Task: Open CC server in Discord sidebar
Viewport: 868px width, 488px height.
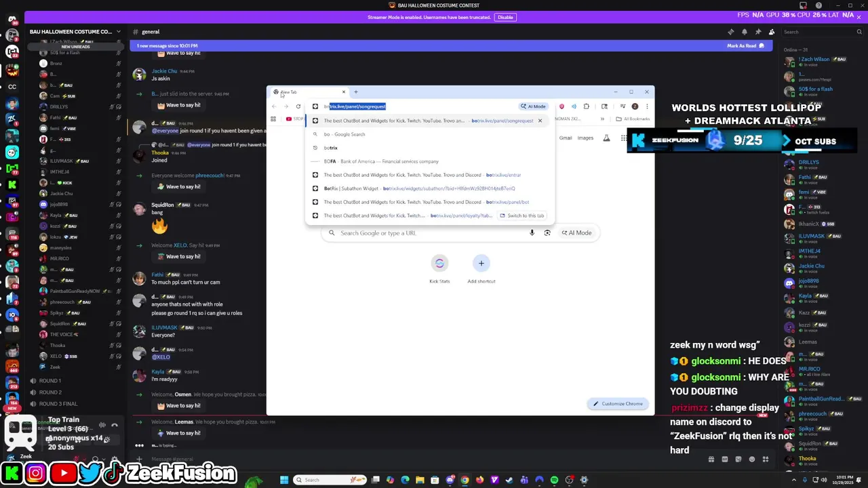Action: coord(12,86)
